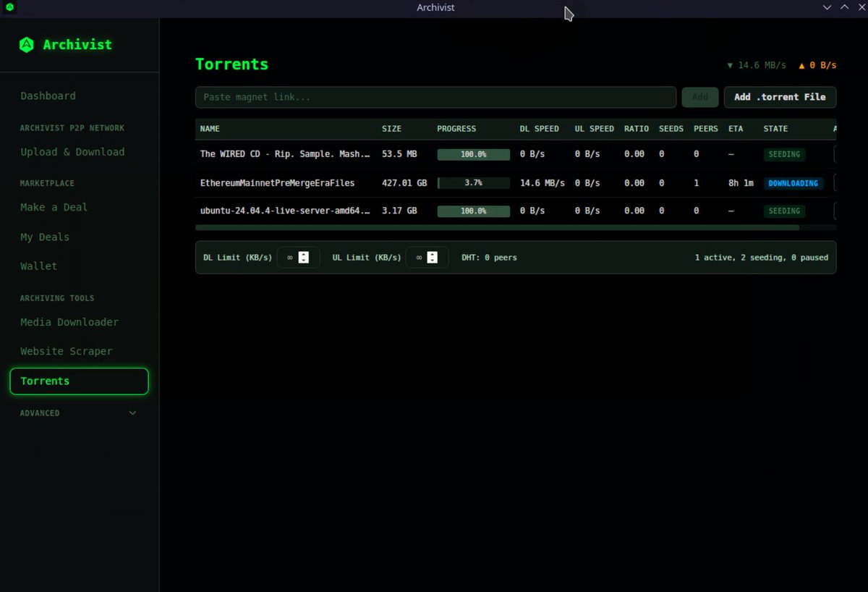Sort by SIZE column header

392,129
